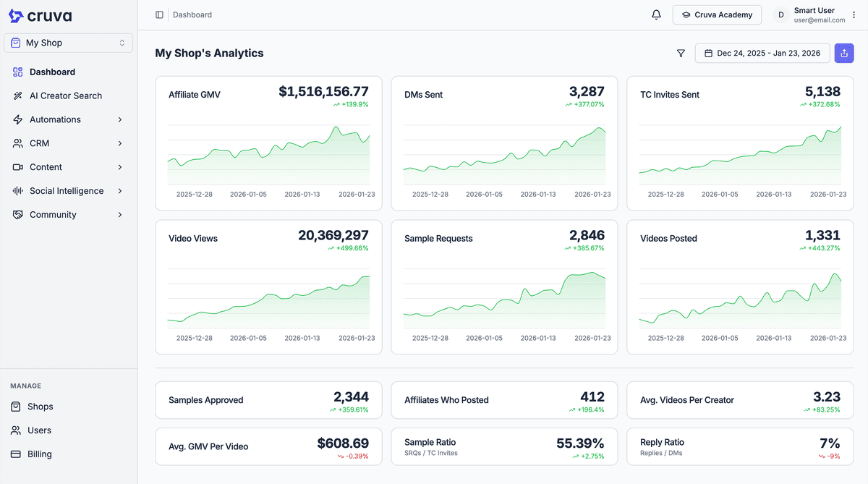Open the analytics filter funnel icon
This screenshot has width=868, height=484.
coord(681,53)
